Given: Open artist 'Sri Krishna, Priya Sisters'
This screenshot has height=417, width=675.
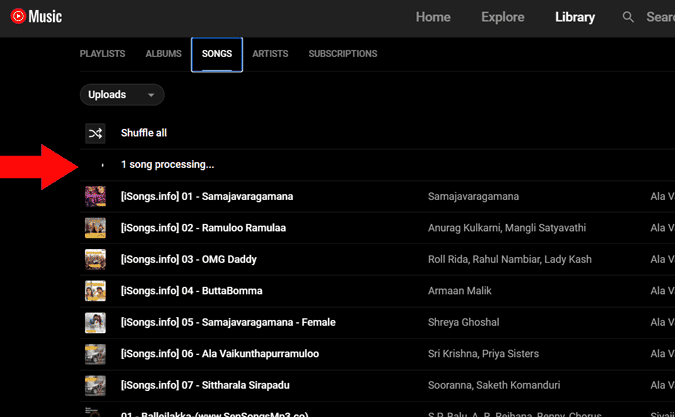Looking at the screenshot, I should point(483,354).
